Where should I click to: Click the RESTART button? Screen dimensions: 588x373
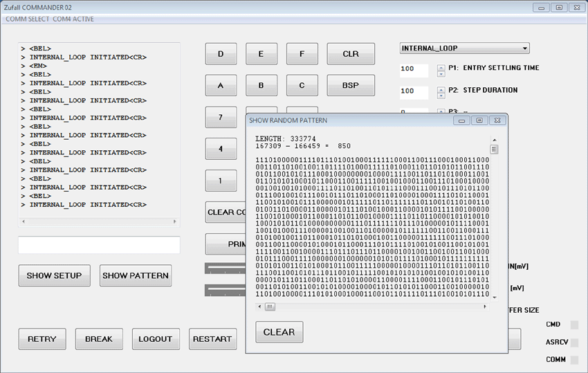pyautogui.click(x=212, y=339)
